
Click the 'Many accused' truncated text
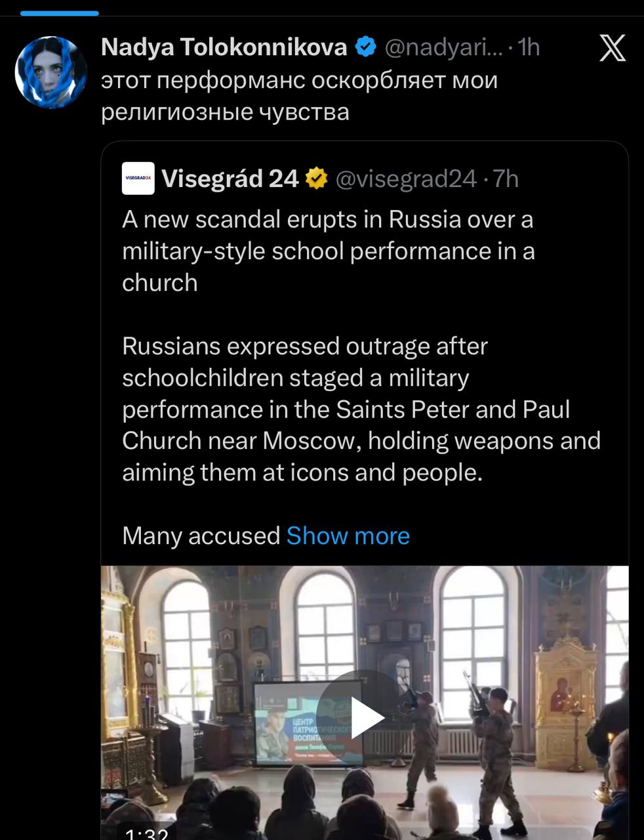click(201, 536)
